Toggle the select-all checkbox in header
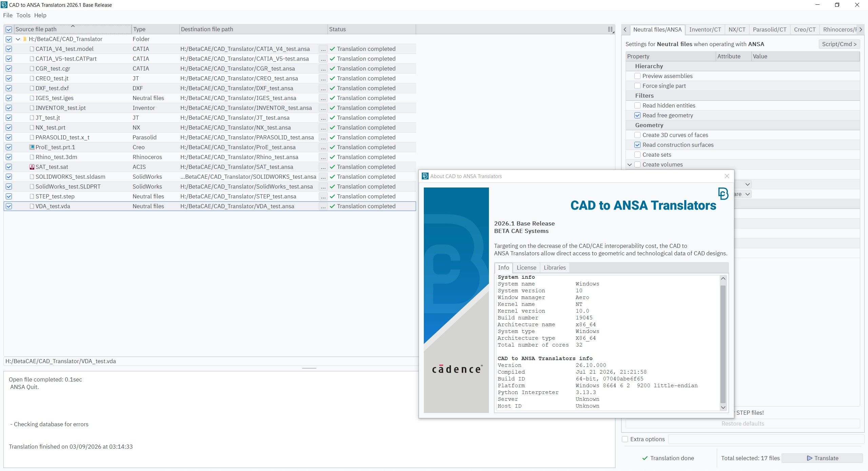The height and width of the screenshot is (471, 868). click(9, 30)
